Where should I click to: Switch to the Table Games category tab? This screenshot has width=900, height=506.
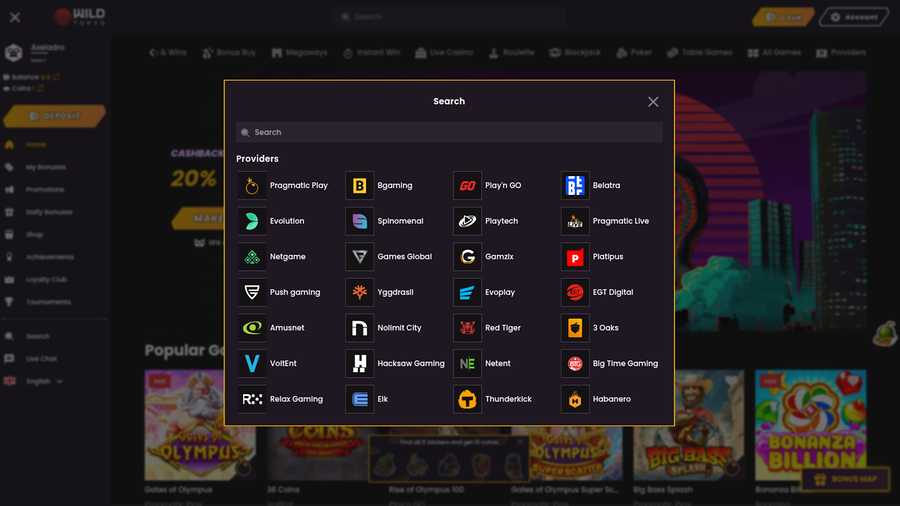[x=699, y=53]
